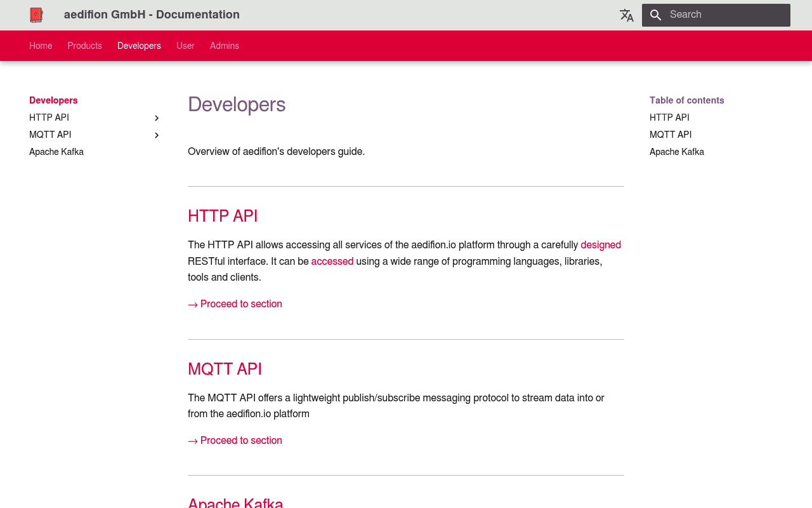Click the Developers page heading

click(237, 104)
